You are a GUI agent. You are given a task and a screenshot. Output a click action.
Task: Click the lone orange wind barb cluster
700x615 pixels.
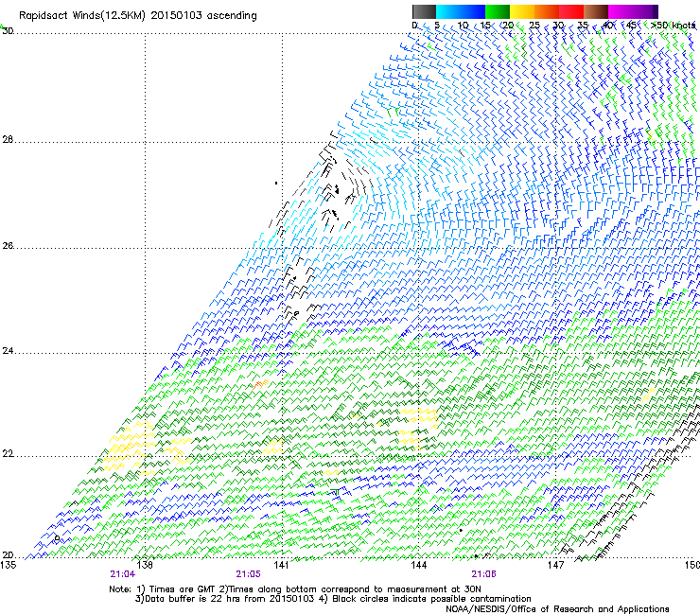[x=260, y=384]
